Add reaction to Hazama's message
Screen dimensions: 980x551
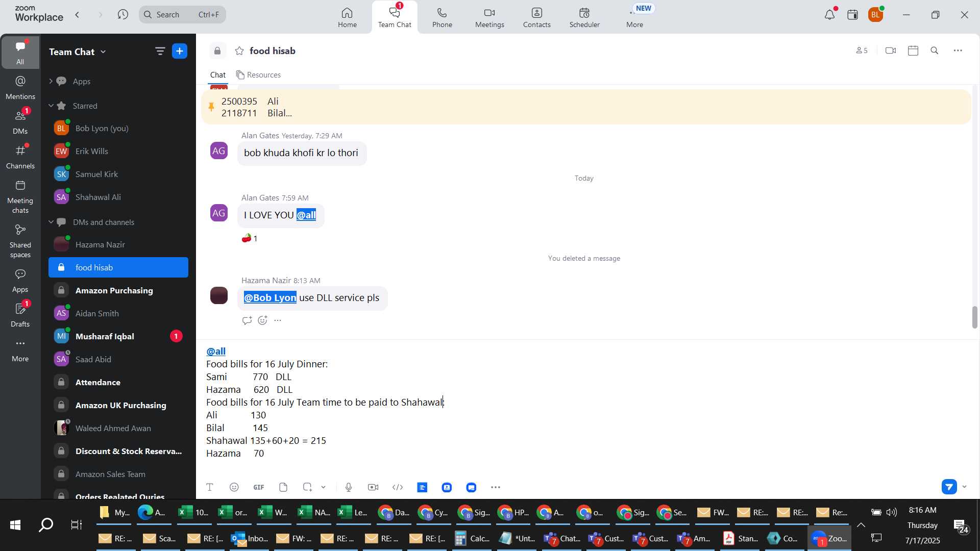point(262,320)
